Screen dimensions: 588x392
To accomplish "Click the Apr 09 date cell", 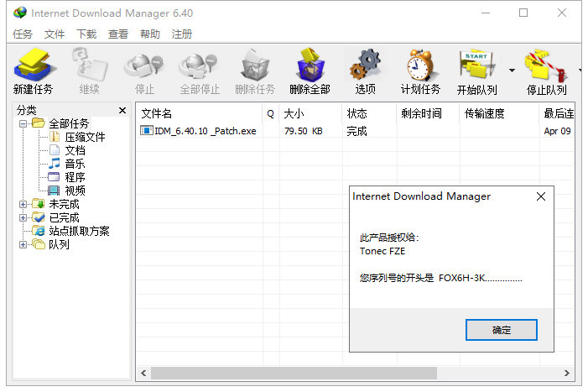I will (557, 131).
